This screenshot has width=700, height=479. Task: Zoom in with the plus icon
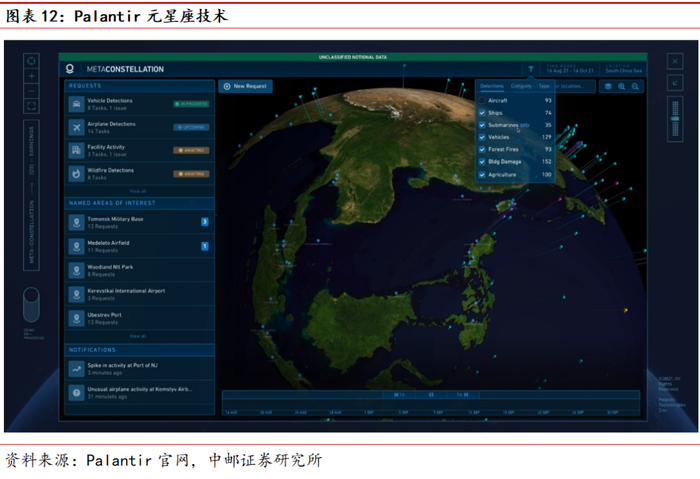tap(31, 76)
